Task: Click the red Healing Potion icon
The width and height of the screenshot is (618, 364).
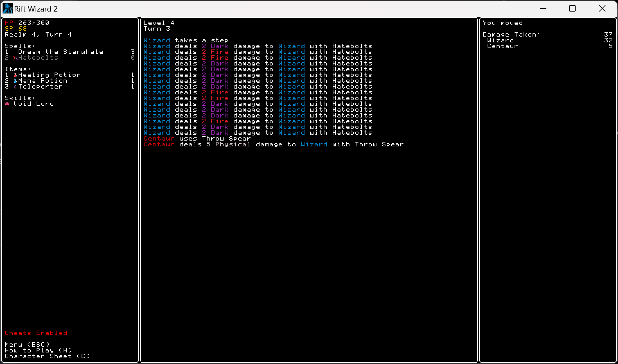Action: point(15,75)
